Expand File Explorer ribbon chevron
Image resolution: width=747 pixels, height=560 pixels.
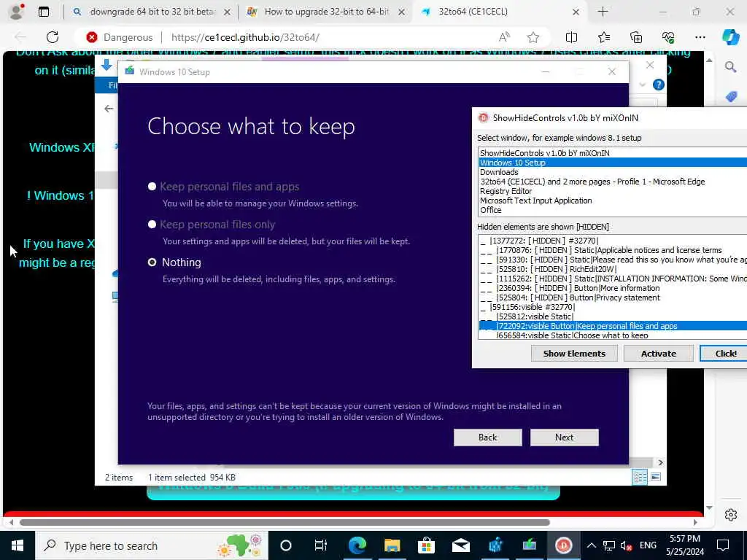(x=642, y=85)
